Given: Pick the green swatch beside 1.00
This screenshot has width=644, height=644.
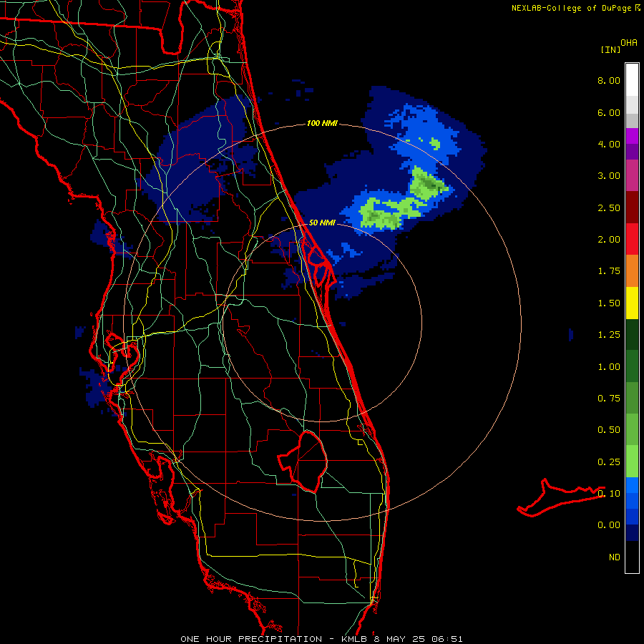Looking at the screenshot, I should pyautogui.click(x=632, y=366).
